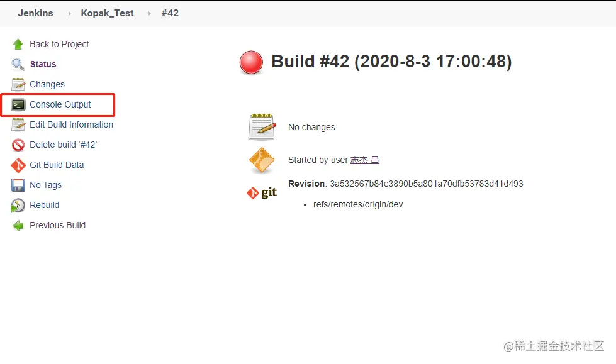Click the No Tags floppy disk icon

click(x=18, y=185)
